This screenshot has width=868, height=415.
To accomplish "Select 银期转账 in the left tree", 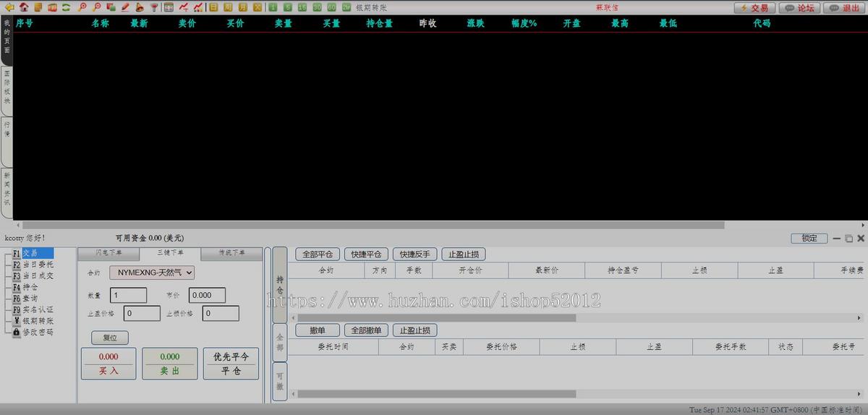I will [x=33, y=321].
